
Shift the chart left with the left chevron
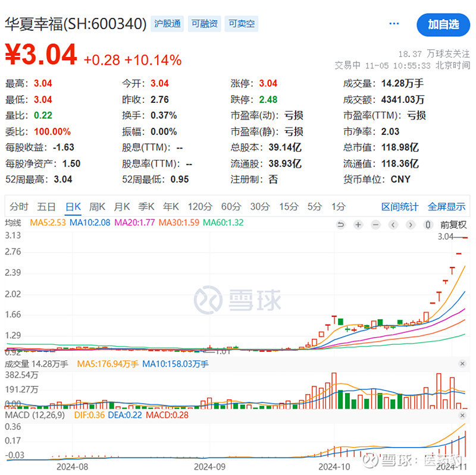[393, 225]
